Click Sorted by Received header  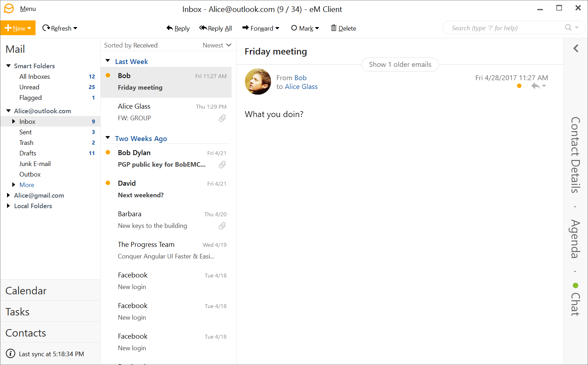click(x=131, y=45)
